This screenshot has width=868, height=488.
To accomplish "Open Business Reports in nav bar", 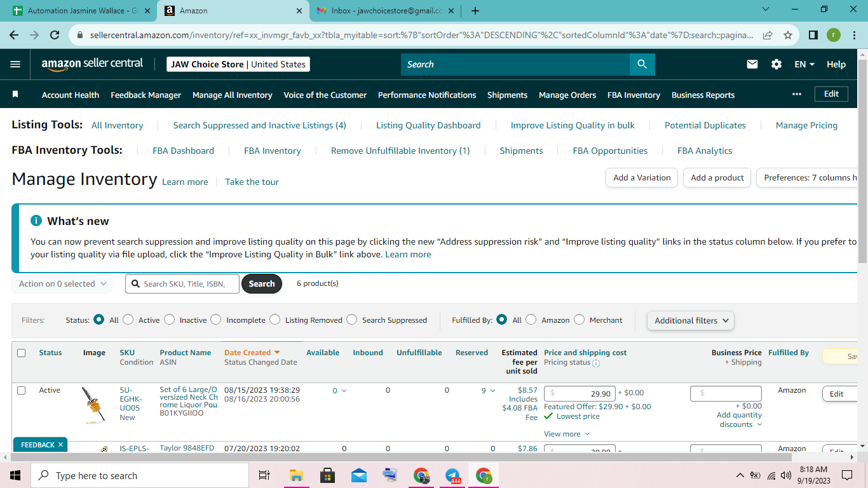I will (x=703, y=95).
